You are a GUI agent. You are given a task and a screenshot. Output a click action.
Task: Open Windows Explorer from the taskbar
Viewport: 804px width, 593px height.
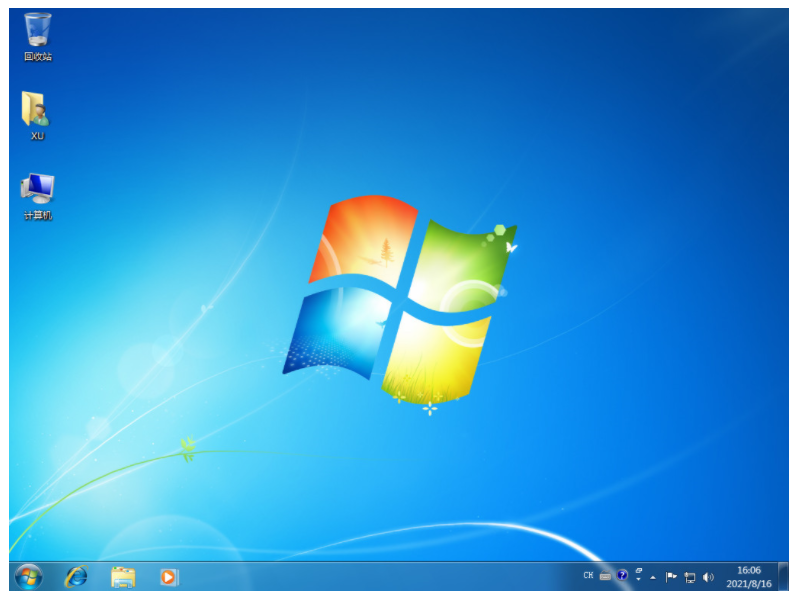[123, 576]
